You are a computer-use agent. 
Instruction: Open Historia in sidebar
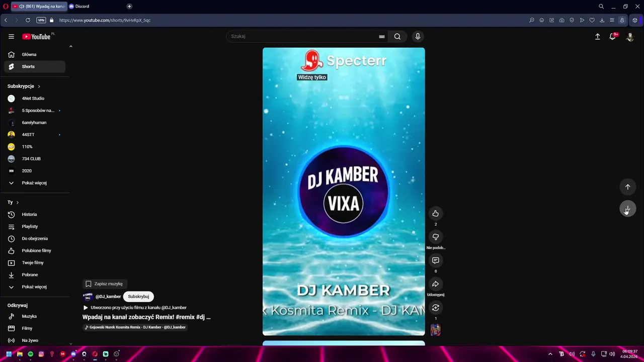pos(35,214)
